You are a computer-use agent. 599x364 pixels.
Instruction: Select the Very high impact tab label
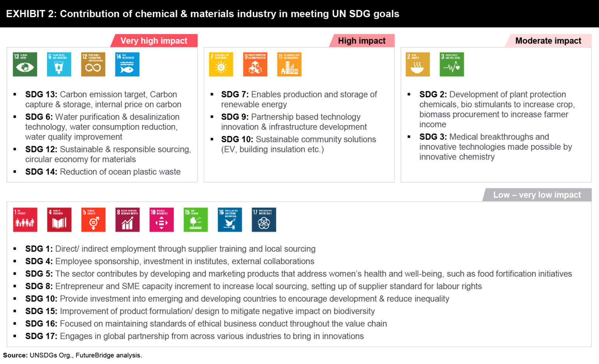pos(154,41)
